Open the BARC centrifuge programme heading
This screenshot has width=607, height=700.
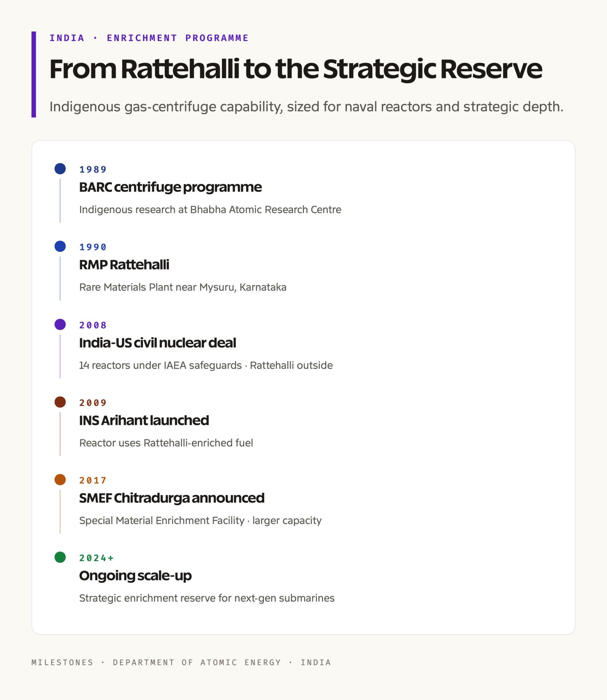pyautogui.click(x=170, y=187)
